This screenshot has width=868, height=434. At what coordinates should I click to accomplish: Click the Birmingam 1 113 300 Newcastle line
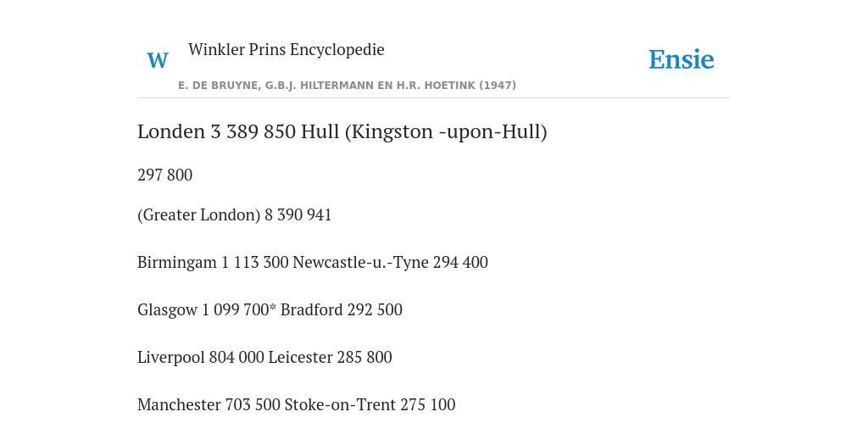(313, 263)
